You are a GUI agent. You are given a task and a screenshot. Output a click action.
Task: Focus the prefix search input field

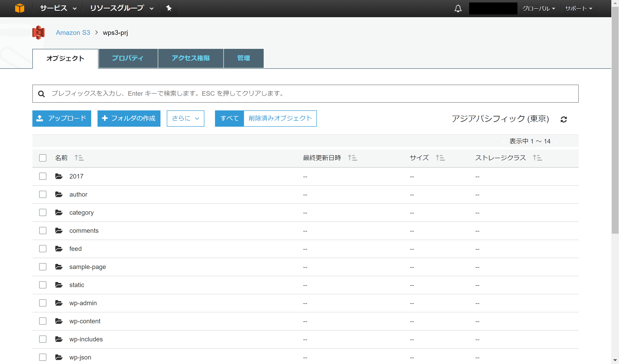pyautogui.click(x=305, y=94)
